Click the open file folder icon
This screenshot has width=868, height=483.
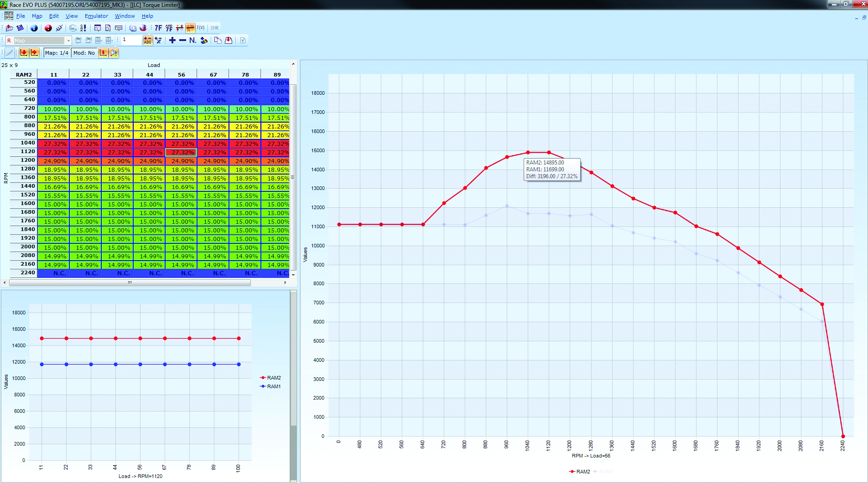pos(9,28)
